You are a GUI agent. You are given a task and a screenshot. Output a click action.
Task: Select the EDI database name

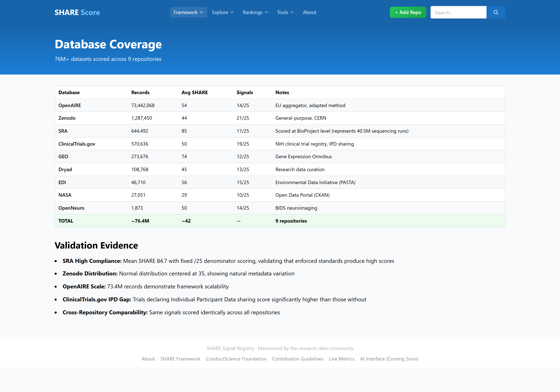(x=62, y=183)
